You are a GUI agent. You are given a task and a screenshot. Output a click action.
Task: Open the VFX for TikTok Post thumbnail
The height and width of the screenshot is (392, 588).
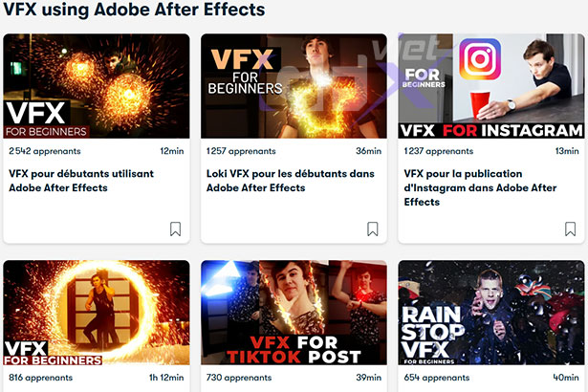[294, 313]
